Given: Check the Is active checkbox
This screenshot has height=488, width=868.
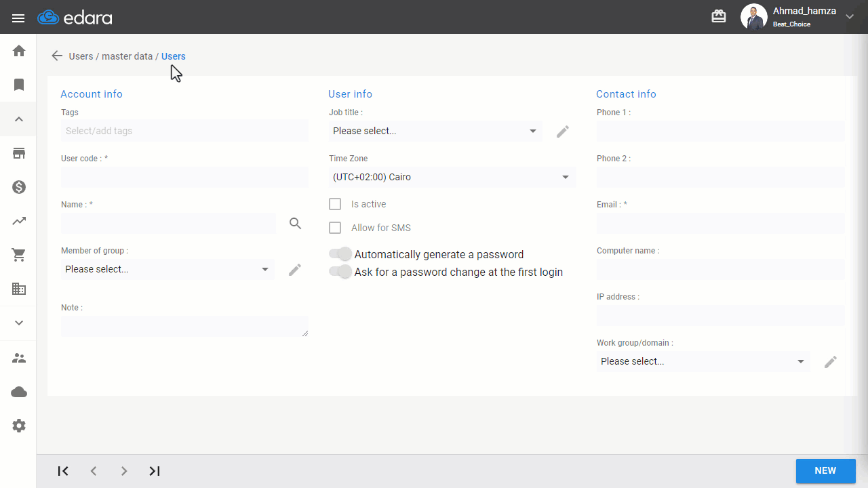Looking at the screenshot, I should pos(335,204).
